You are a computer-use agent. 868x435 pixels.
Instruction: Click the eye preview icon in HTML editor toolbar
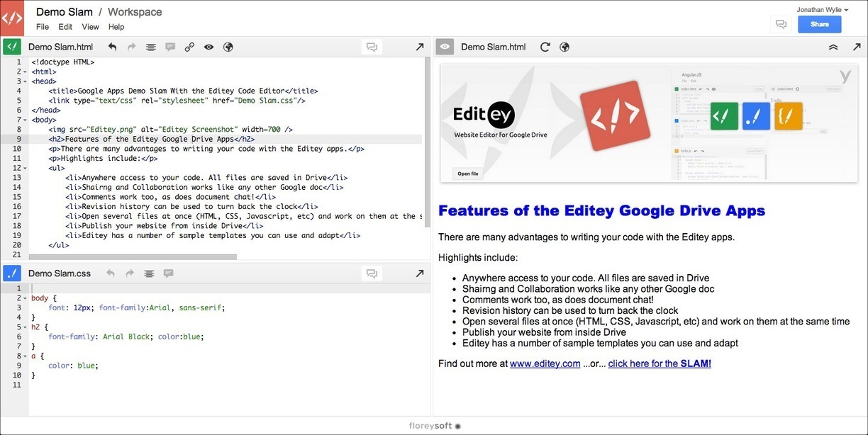tap(208, 47)
